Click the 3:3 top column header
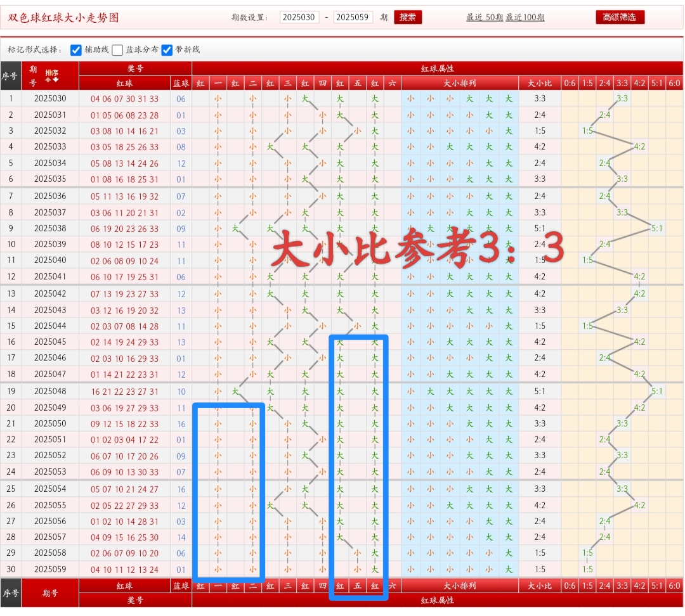 click(622, 84)
